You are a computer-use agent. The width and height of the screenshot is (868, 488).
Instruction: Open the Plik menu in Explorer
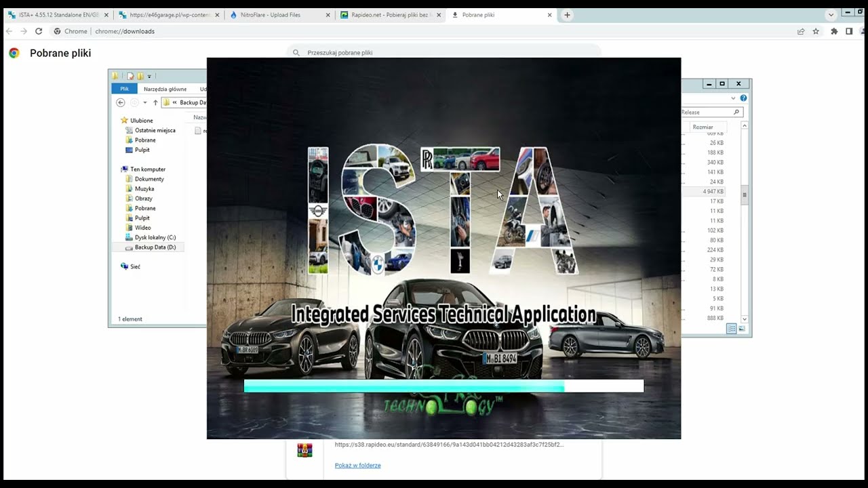[124, 89]
